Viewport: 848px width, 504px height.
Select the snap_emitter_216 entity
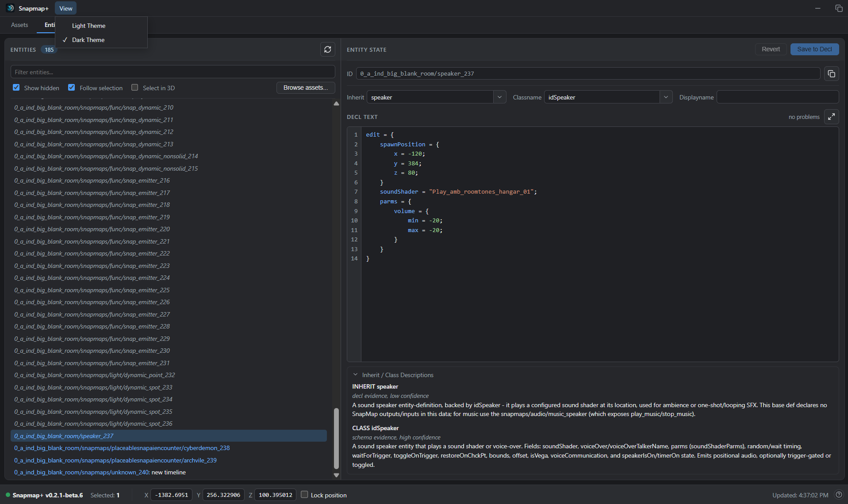pos(169,180)
